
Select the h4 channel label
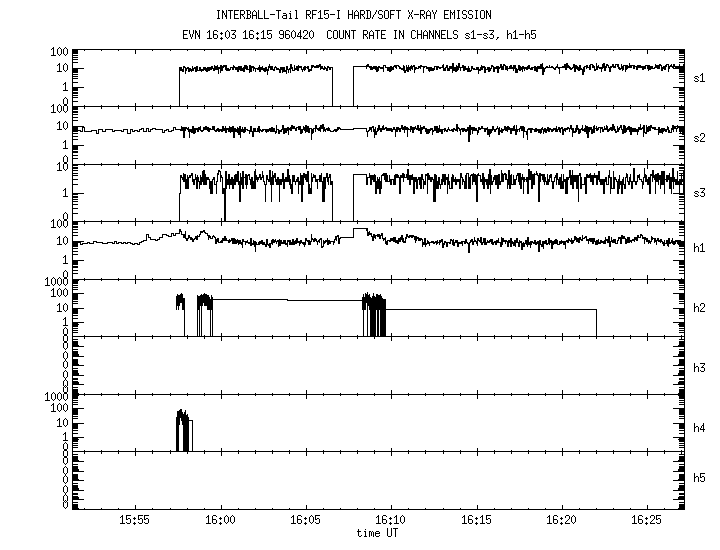(x=699, y=428)
